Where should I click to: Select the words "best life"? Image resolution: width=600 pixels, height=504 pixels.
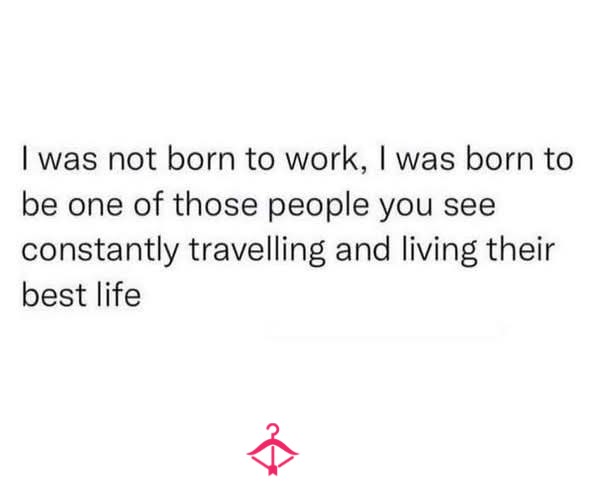pos(81,294)
